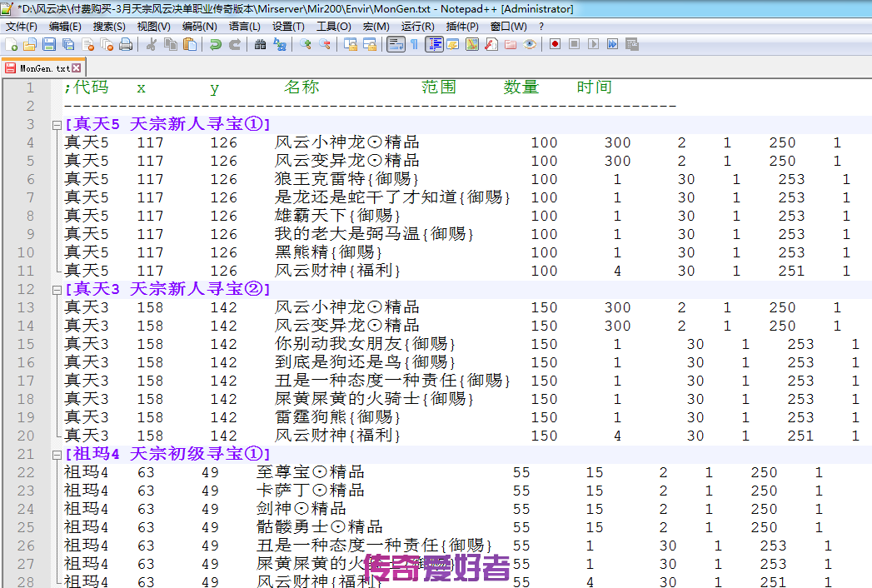The height and width of the screenshot is (588, 872).
Task: Zoom out using the magnifier minus icon
Action: click(x=324, y=44)
